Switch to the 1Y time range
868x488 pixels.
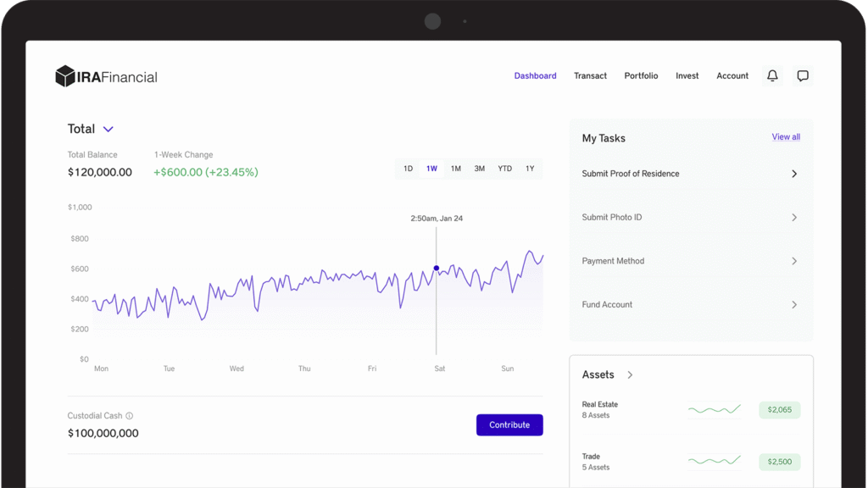pyautogui.click(x=530, y=169)
